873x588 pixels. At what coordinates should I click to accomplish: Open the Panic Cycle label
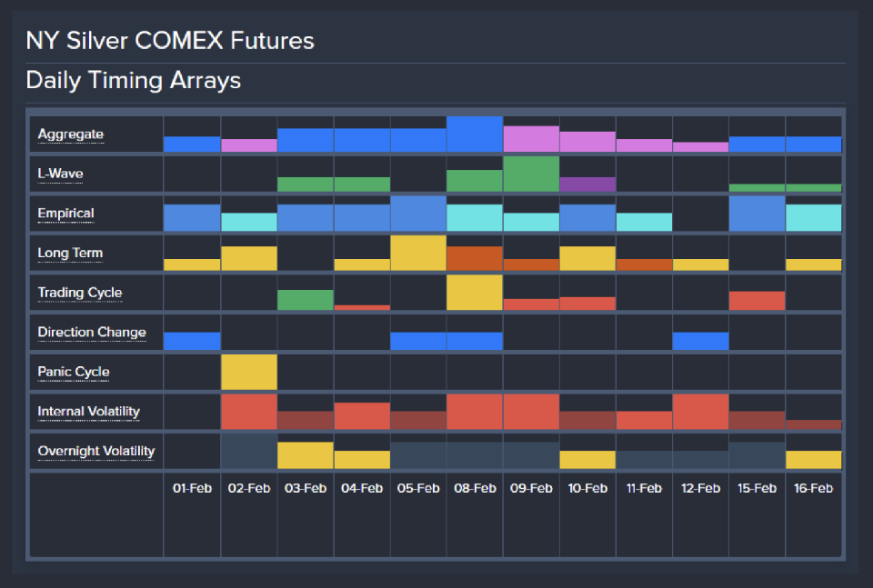click(74, 372)
